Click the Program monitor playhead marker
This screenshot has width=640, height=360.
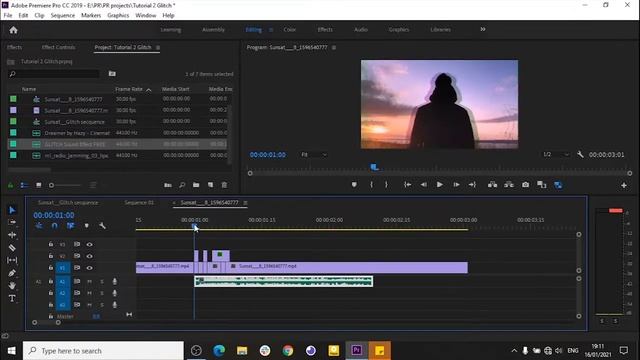tap(374, 167)
